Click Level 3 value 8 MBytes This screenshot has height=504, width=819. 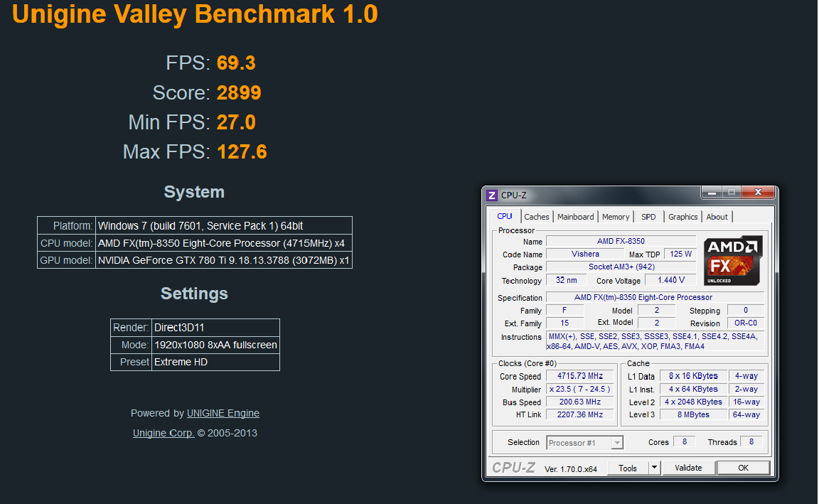click(694, 414)
